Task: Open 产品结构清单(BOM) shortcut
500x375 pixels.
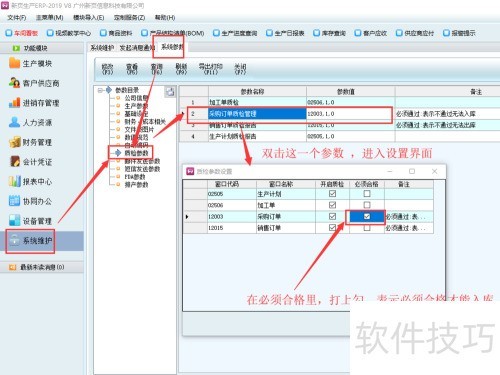Action: [x=173, y=33]
